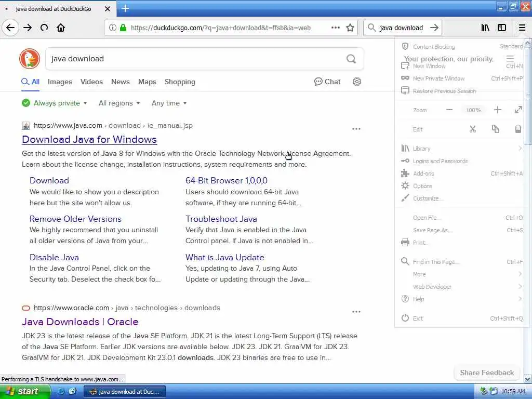Cut selection with the scissors icon
The width and height of the screenshot is (532, 399).
tap(473, 129)
